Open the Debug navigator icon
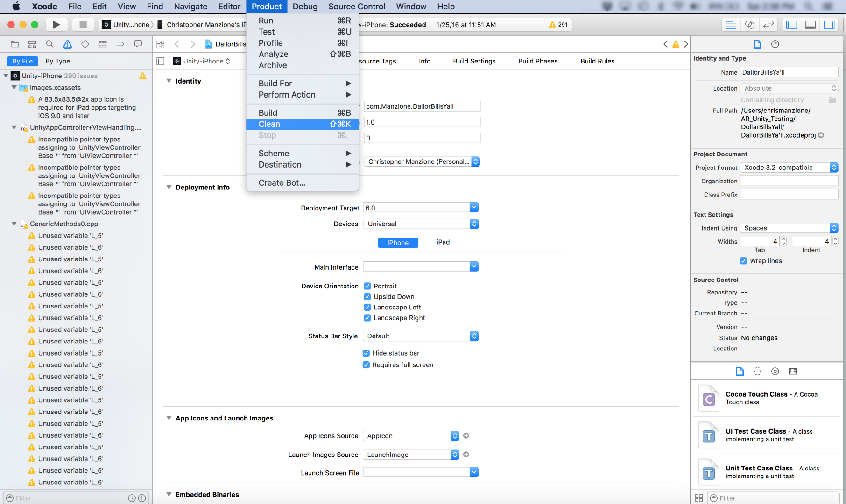Screen dimensions: 846x504 (x=103, y=44)
